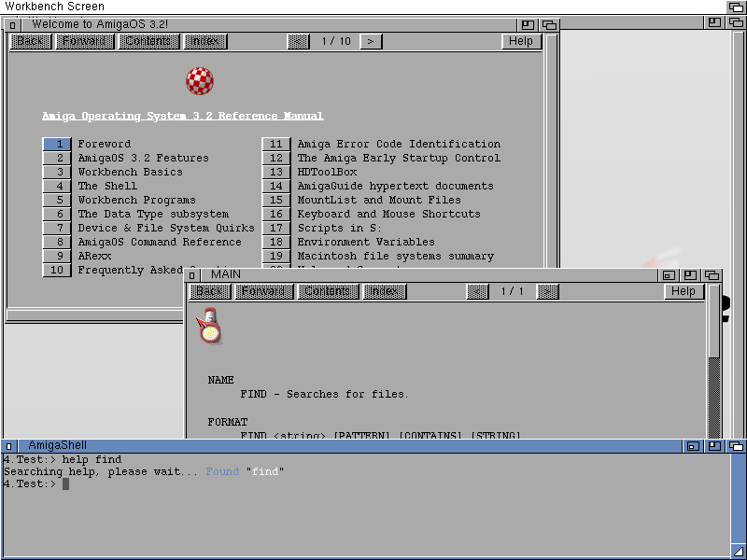Open chapter 1 Foreword
The image size is (747, 560).
tap(57, 144)
